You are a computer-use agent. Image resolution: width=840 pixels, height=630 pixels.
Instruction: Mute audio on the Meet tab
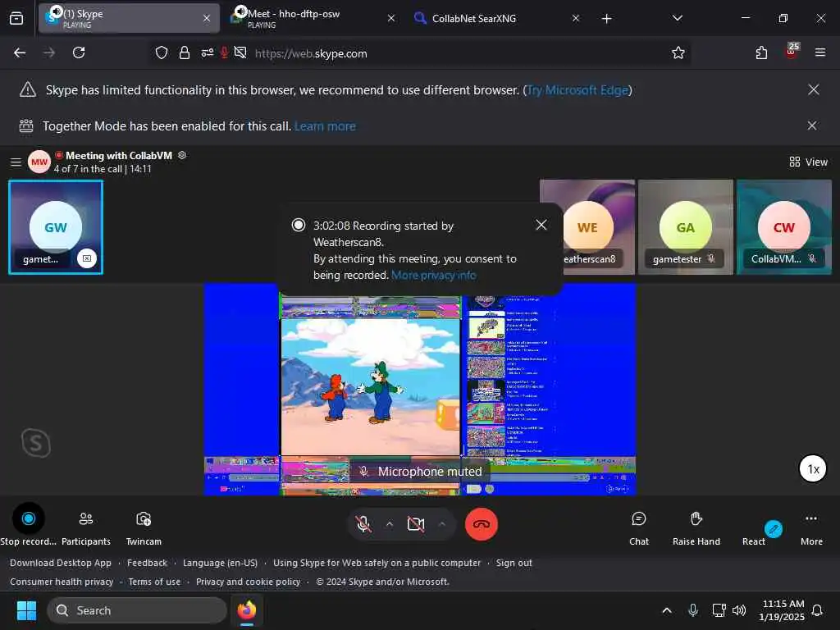pyautogui.click(x=240, y=11)
